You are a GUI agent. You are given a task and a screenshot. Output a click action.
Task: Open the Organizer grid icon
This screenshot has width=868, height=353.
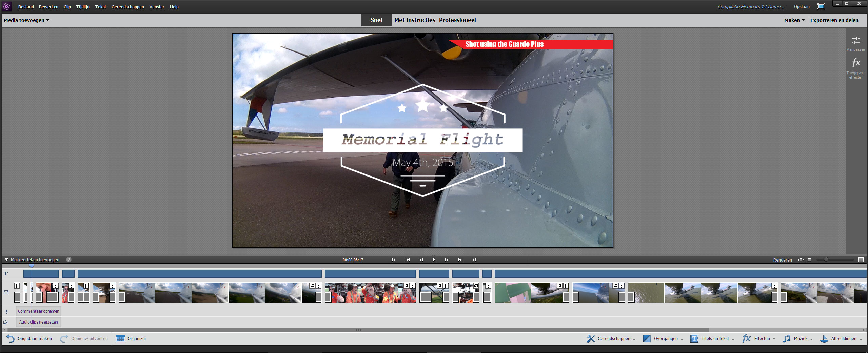coord(120,339)
